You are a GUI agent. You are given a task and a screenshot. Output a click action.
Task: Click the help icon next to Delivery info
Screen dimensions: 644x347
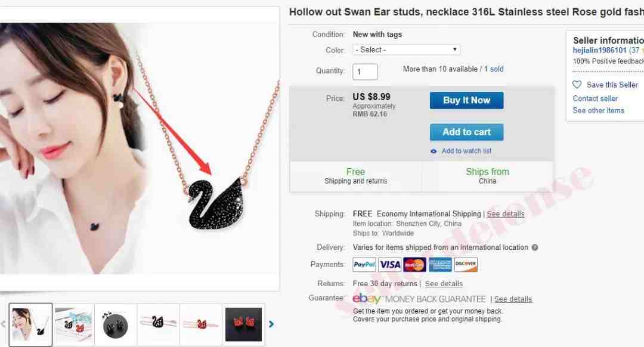[535, 247]
